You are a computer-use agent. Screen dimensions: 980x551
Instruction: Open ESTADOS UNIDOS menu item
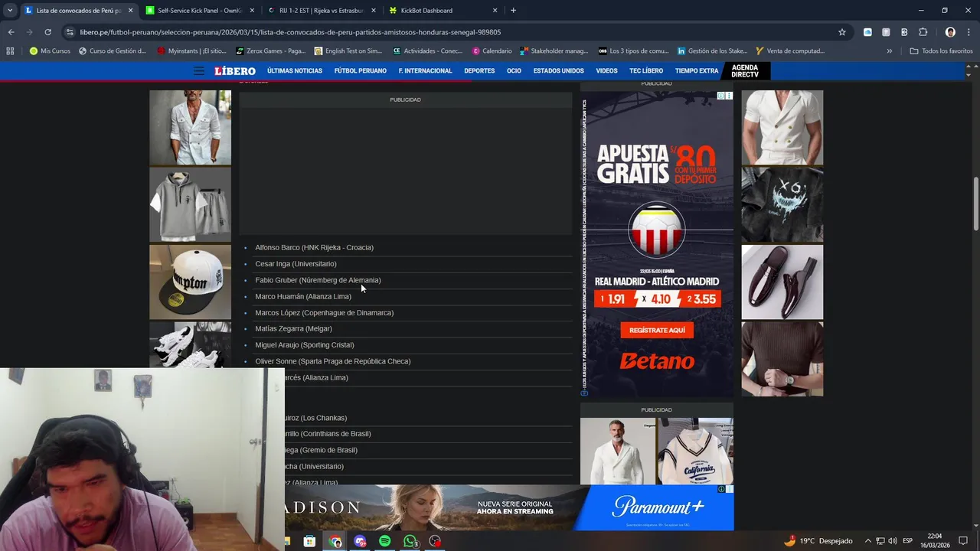click(558, 71)
